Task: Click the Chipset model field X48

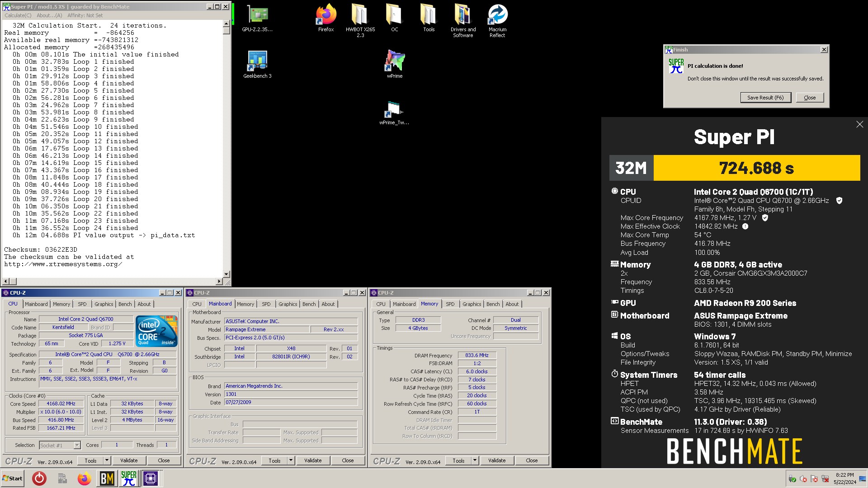Action: tap(291, 349)
